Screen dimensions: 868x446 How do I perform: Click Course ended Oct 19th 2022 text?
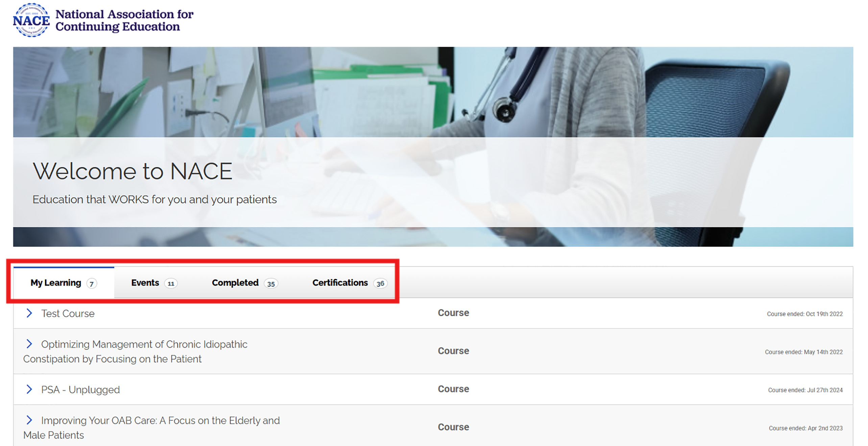pyautogui.click(x=804, y=314)
